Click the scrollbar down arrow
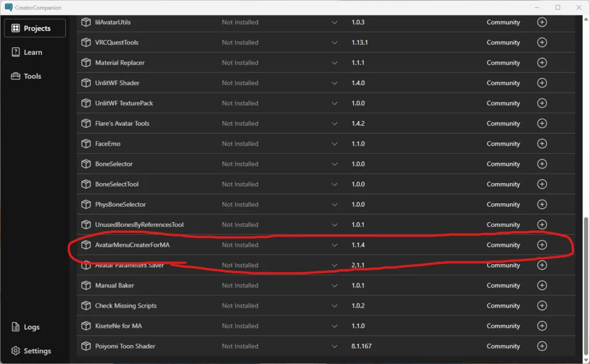The width and height of the screenshot is (590, 364). tap(586, 361)
